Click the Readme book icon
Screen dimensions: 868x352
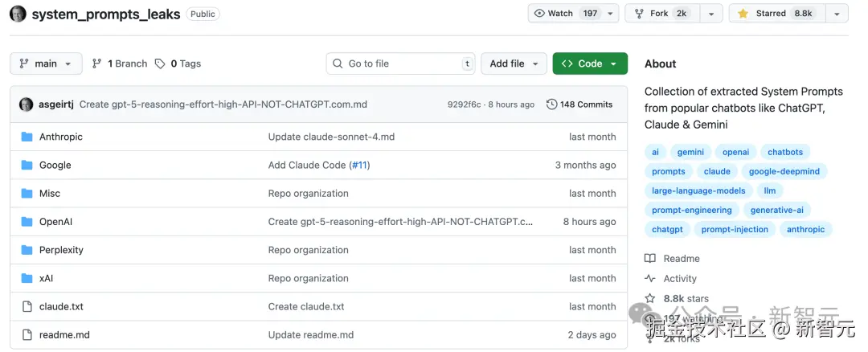click(650, 259)
